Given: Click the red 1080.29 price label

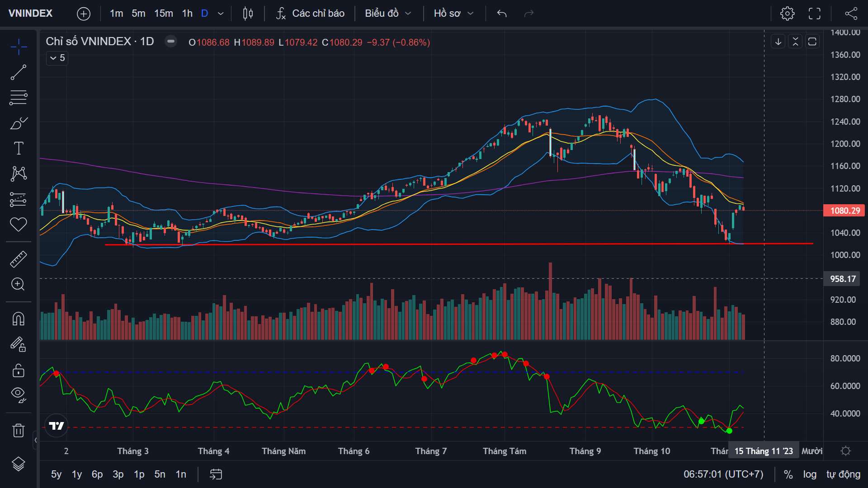Looking at the screenshot, I should coord(844,211).
